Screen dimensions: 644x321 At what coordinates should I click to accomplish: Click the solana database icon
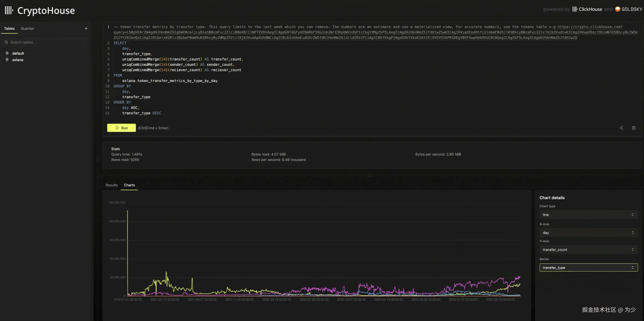(x=7, y=60)
